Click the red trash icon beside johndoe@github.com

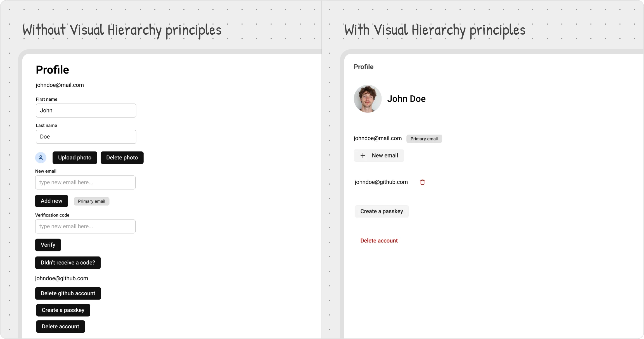coord(422,182)
